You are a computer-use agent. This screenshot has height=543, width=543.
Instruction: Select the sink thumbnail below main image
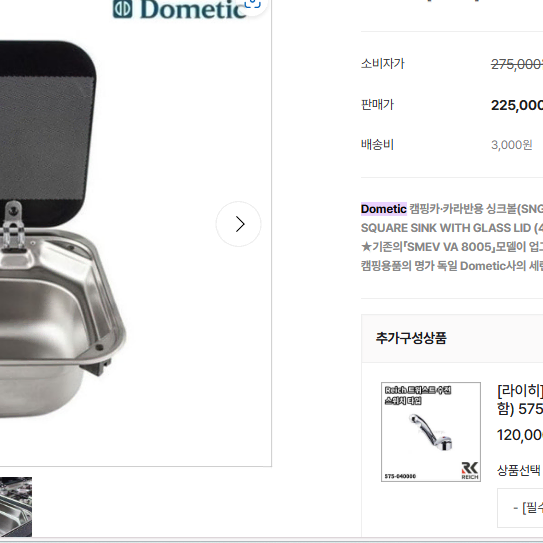(x=16, y=507)
